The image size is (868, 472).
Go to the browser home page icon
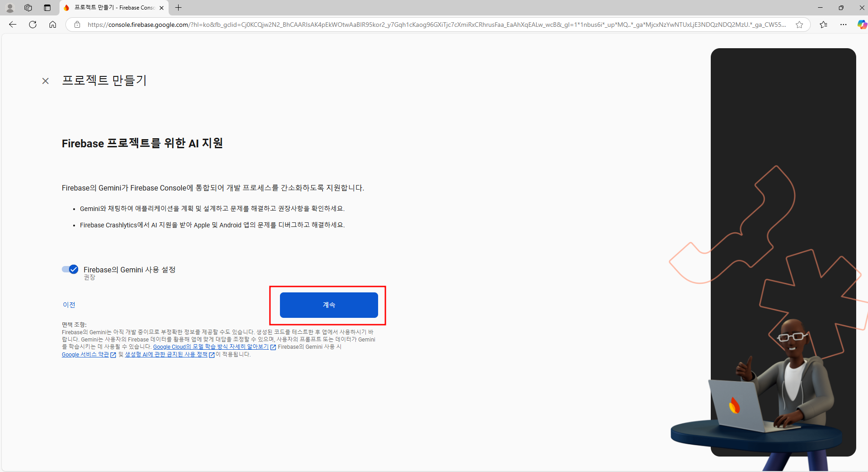coord(53,25)
